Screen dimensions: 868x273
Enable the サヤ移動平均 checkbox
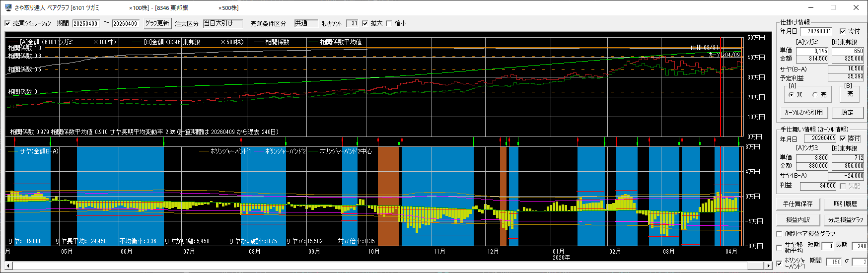click(779, 247)
